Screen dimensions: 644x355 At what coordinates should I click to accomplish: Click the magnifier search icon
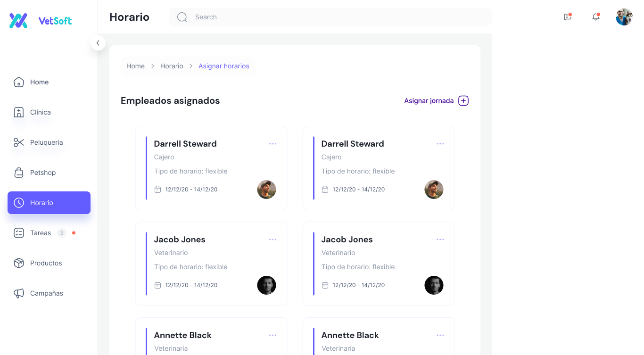pyautogui.click(x=182, y=17)
